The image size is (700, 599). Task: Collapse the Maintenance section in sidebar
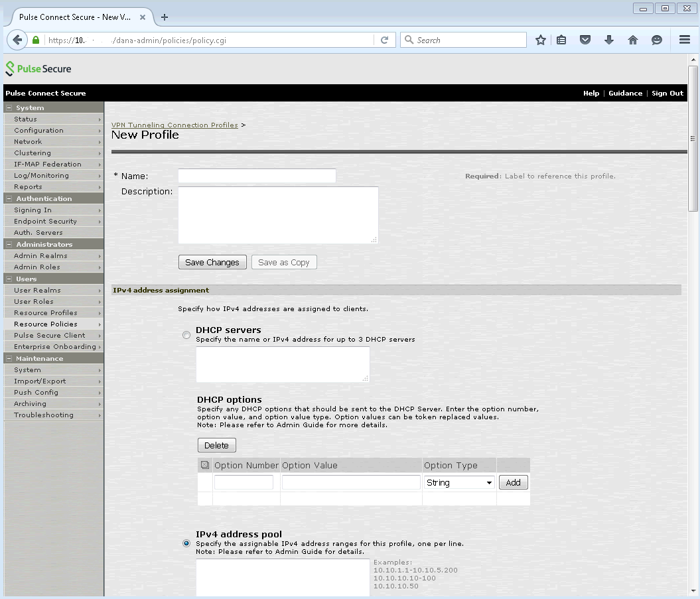click(x=9, y=358)
